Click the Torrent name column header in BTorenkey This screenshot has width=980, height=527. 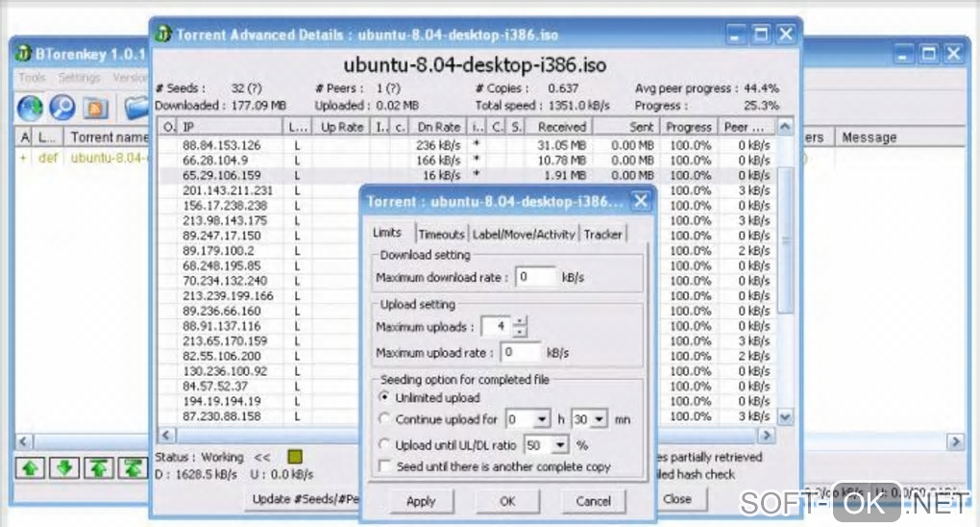pyautogui.click(x=108, y=137)
